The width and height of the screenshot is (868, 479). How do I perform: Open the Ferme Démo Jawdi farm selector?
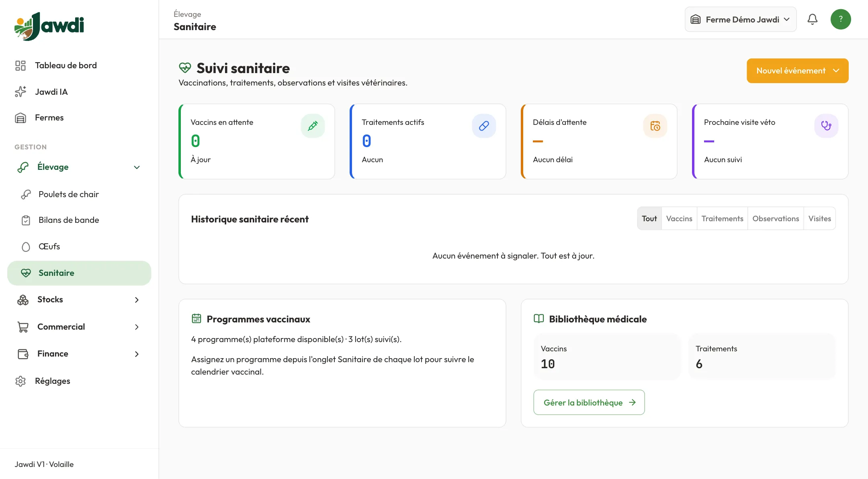point(741,19)
